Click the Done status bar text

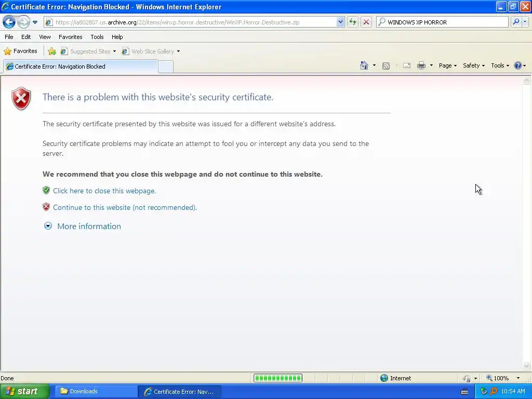point(7,378)
